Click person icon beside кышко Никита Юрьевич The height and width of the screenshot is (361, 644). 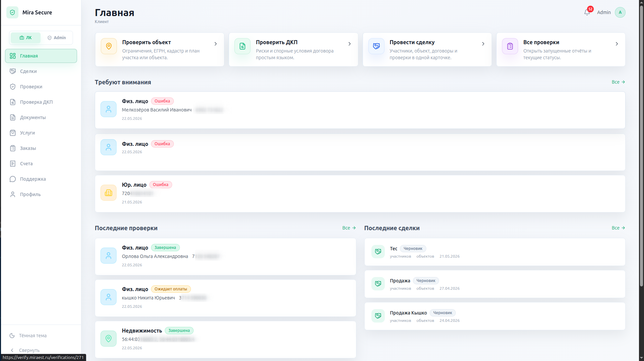(109, 297)
